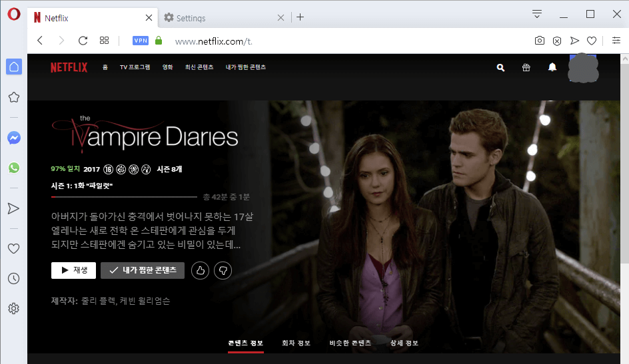Click the 시즌 8개 text
Image resolution: width=629 pixels, height=364 pixels.
coord(169,170)
